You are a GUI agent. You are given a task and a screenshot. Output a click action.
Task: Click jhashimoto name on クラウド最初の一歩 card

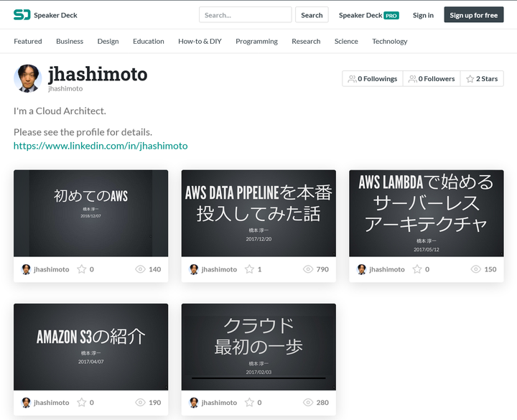[x=219, y=403]
